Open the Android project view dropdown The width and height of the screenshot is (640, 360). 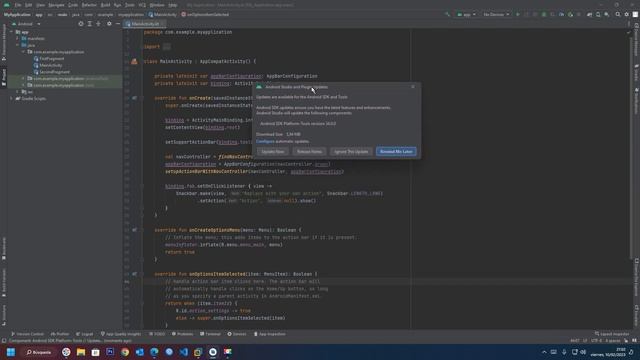26,24
